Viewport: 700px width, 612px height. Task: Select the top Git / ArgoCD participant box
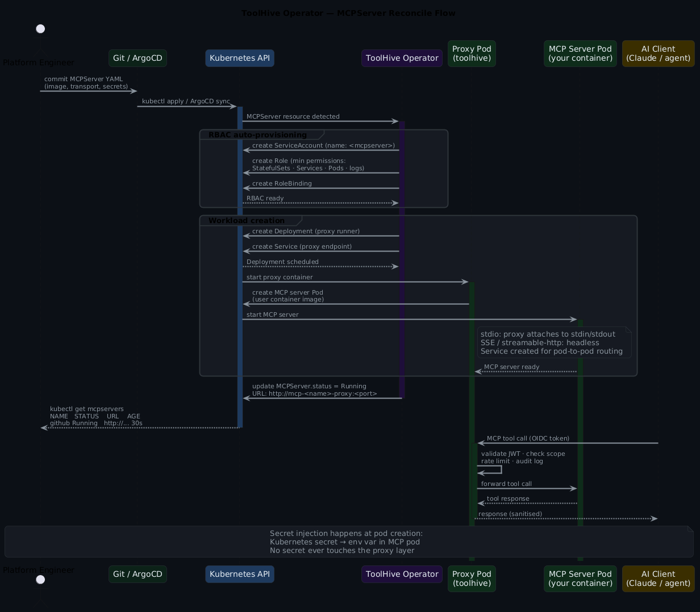(137, 58)
